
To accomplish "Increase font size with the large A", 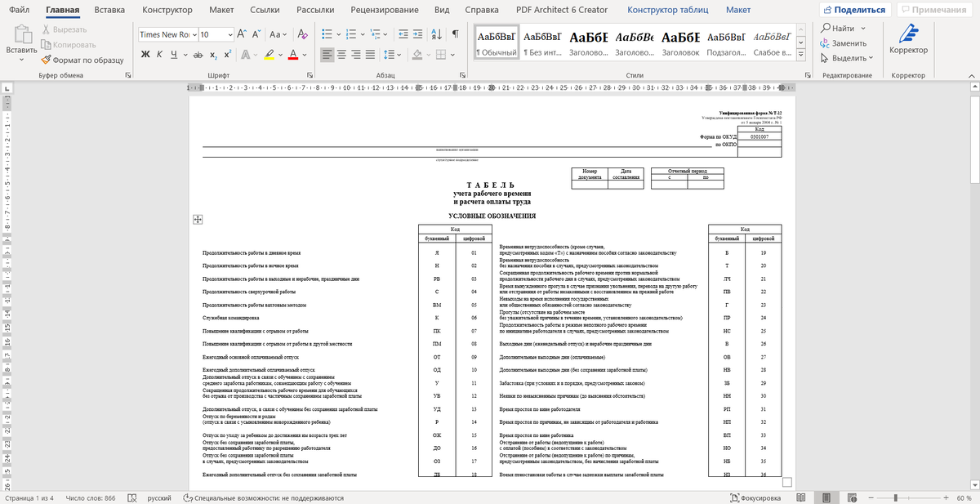I will (x=243, y=35).
